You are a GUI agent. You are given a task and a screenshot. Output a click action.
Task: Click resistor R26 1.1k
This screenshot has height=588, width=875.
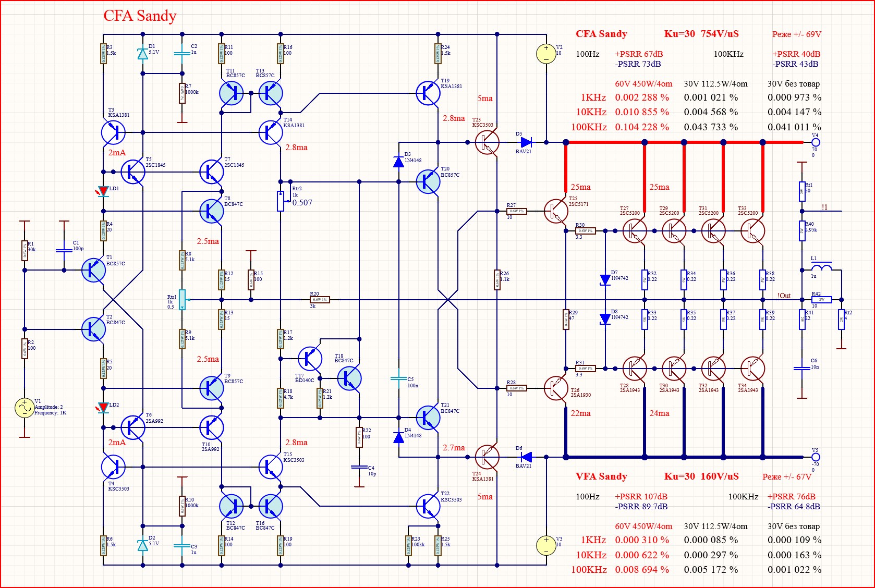click(497, 280)
